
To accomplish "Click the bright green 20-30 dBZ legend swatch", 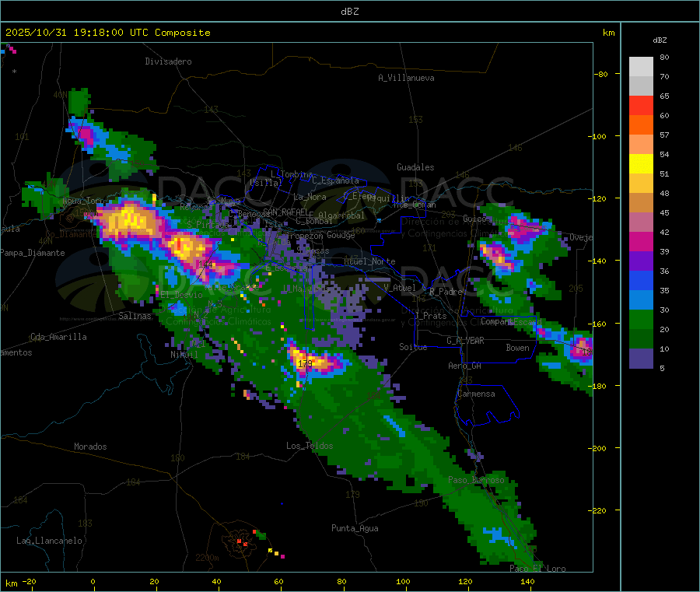I will point(641,319).
